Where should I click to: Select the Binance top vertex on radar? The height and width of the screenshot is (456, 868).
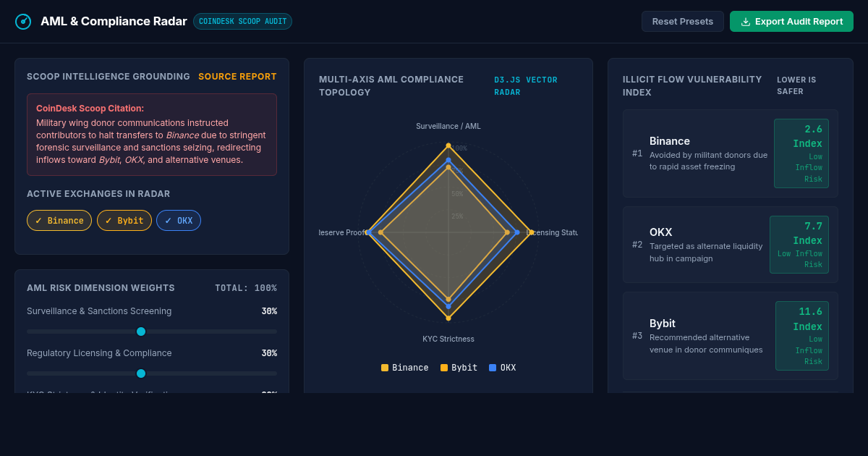448,145
